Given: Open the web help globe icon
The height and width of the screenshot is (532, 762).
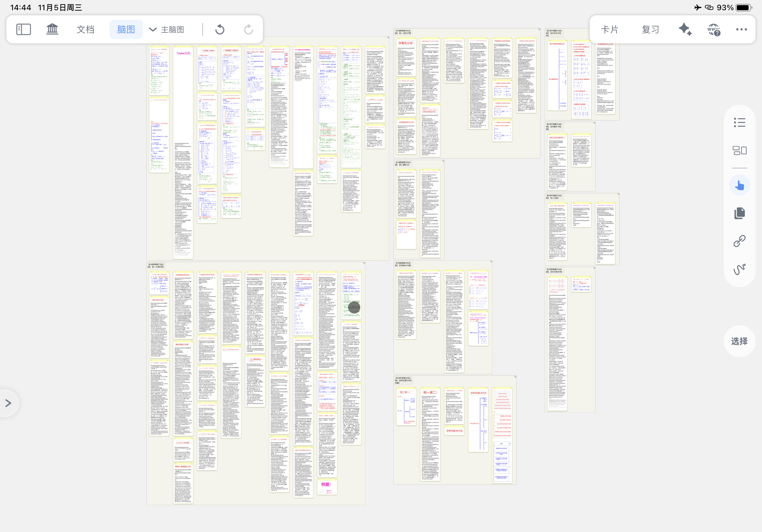Looking at the screenshot, I should pyautogui.click(x=713, y=30).
